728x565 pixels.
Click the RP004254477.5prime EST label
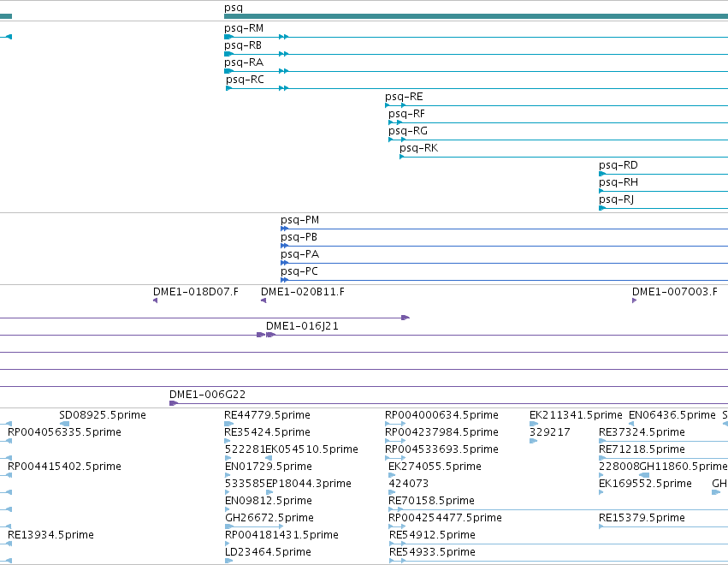pyautogui.click(x=445, y=518)
